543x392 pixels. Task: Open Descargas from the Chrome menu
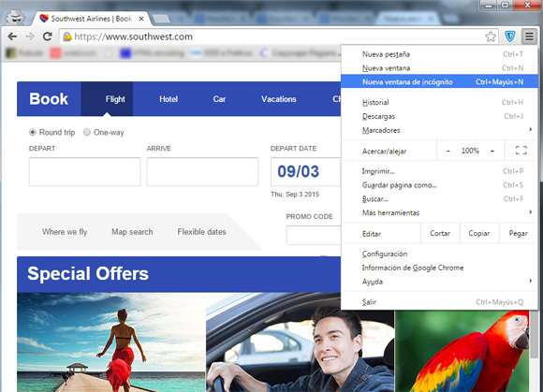pyautogui.click(x=439, y=116)
